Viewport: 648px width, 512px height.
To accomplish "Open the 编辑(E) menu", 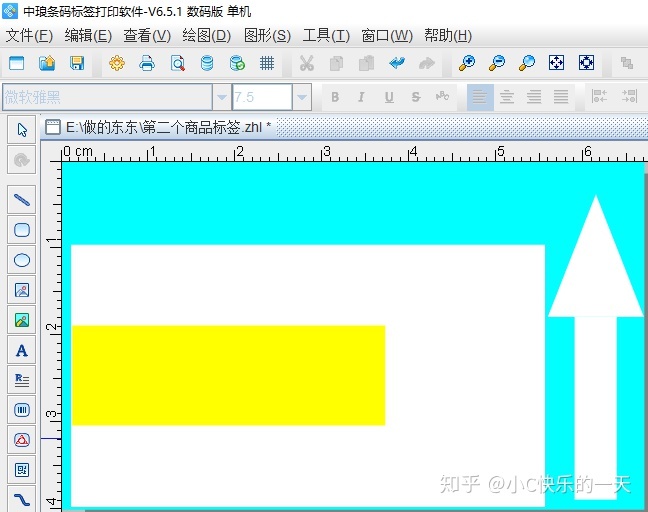I will [88, 36].
